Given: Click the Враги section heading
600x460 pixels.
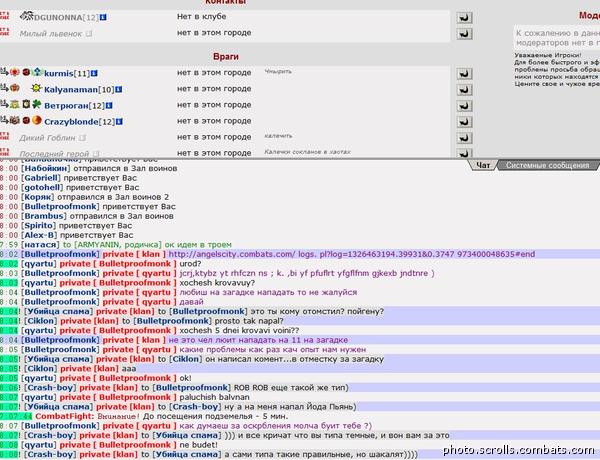Looking at the screenshot, I should click(x=226, y=57).
